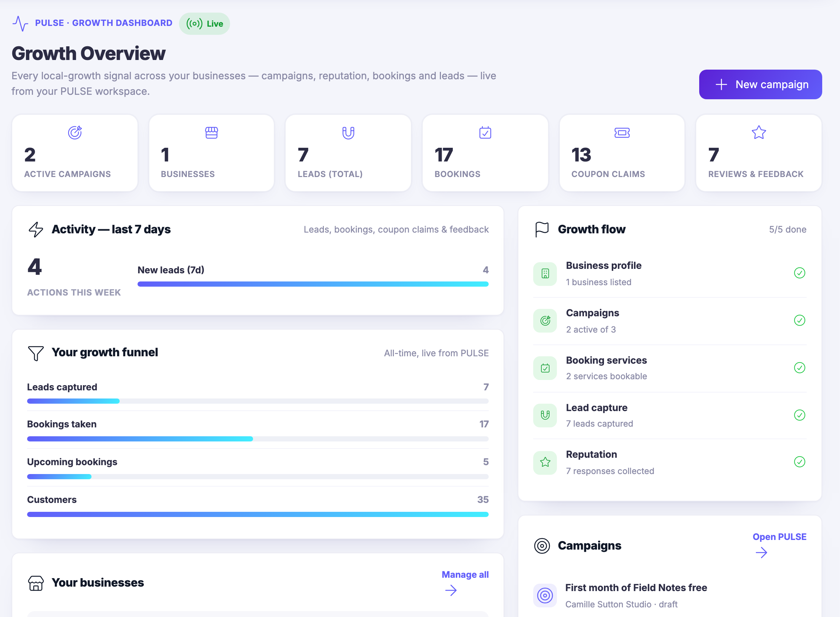Open the Reviews & Feedback stat card

click(758, 153)
